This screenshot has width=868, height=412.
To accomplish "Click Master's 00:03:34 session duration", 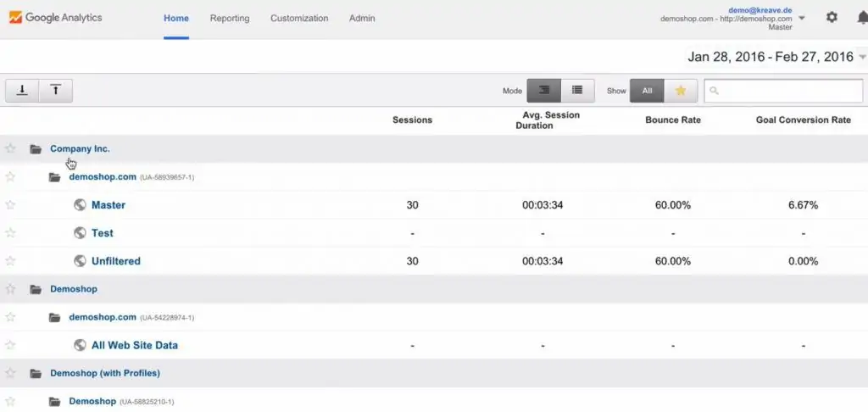I will pyautogui.click(x=542, y=205).
